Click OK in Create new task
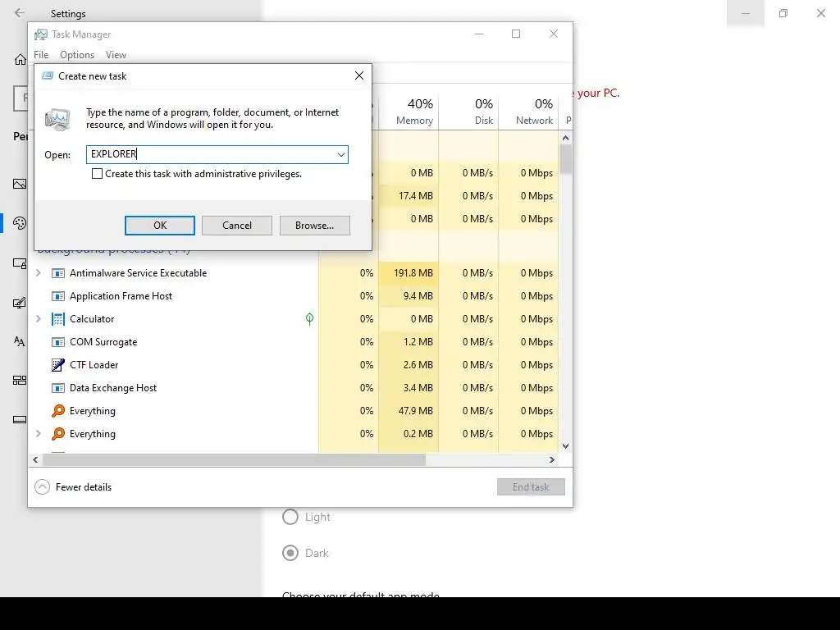Viewport: 840px width, 630px height. 160,226
